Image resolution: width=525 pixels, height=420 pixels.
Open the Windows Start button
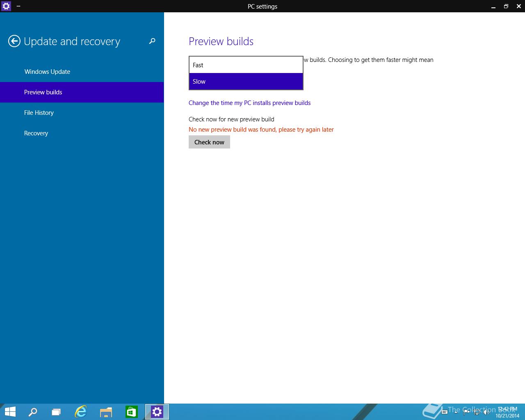pos(10,412)
